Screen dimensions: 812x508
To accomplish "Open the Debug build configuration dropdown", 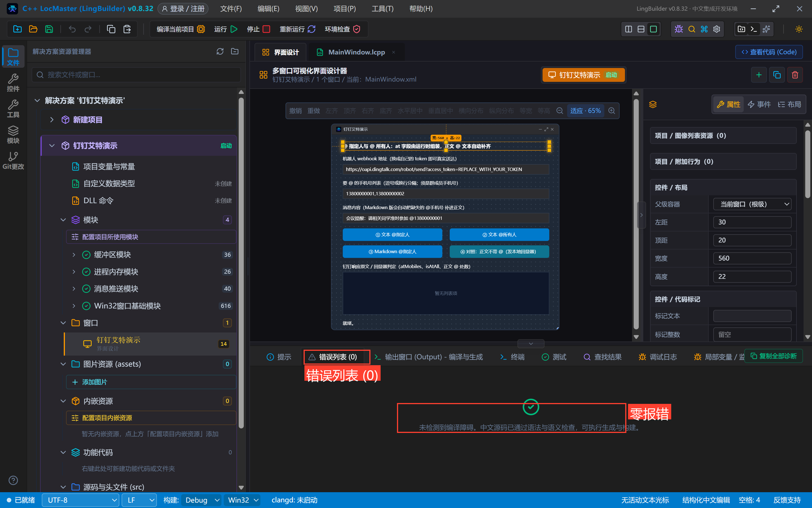I will tap(201, 500).
